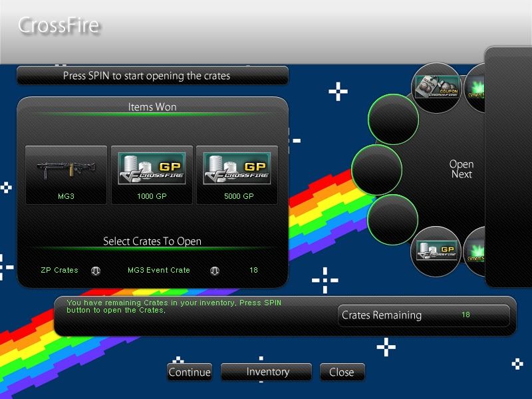Click the MG3 machine gun item
This screenshot has width=532, height=399.
66,175
